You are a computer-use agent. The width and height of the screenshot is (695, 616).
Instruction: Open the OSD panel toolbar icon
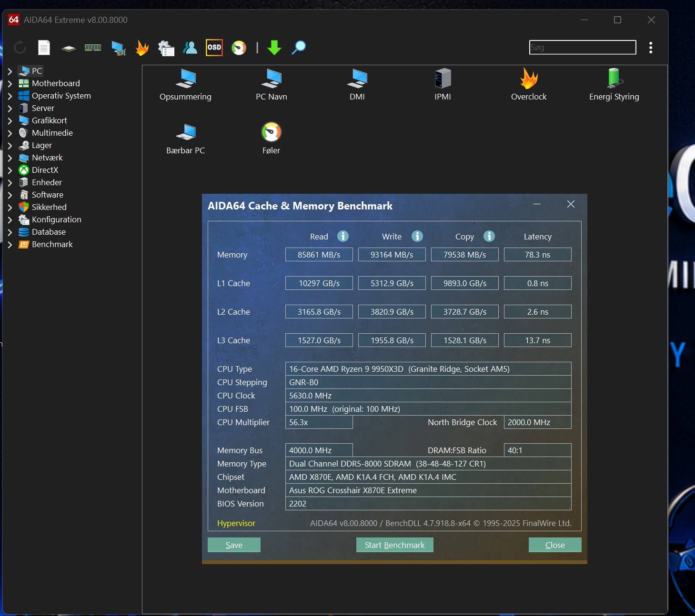[x=214, y=47]
